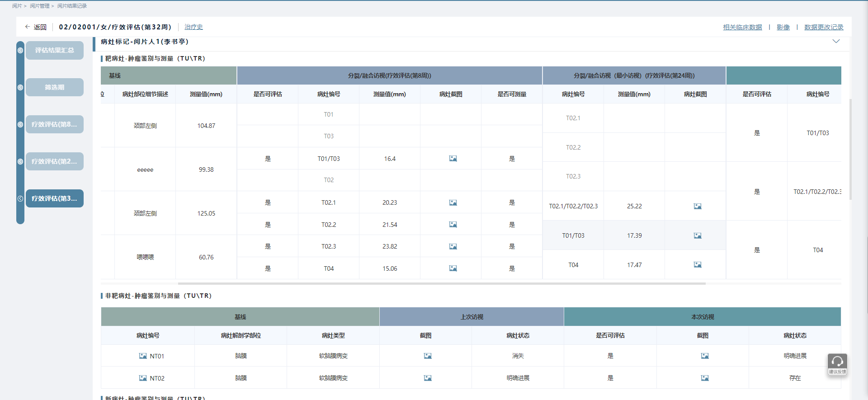Click measurement value 99.38
Image resolution: width=868 pixels, height=400 pixels.
click(x=206, y=169)
